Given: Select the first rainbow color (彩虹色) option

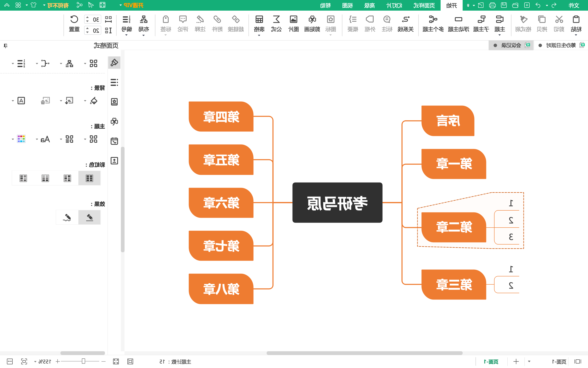Looking at the screenshot, I should coord(89,178).
